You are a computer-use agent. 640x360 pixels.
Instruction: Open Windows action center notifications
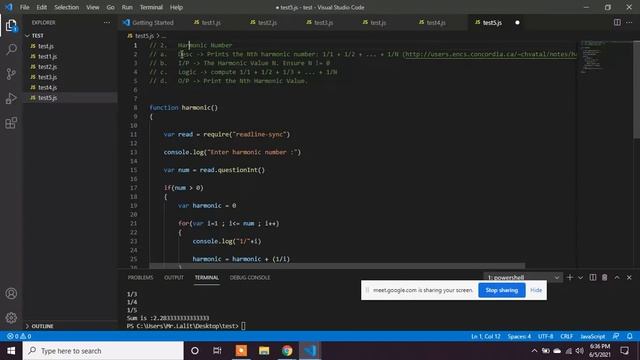624,351
